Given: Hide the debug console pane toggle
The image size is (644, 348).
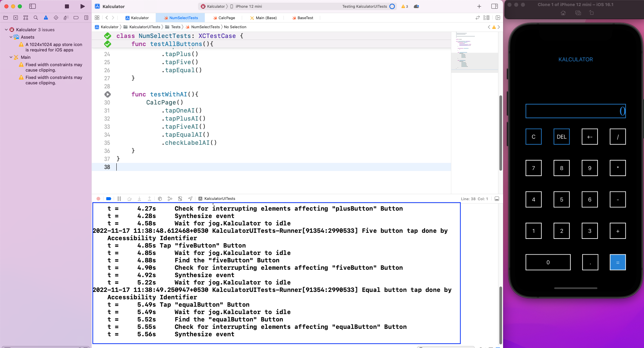Looking at the screenshot, I should [497, 199].
